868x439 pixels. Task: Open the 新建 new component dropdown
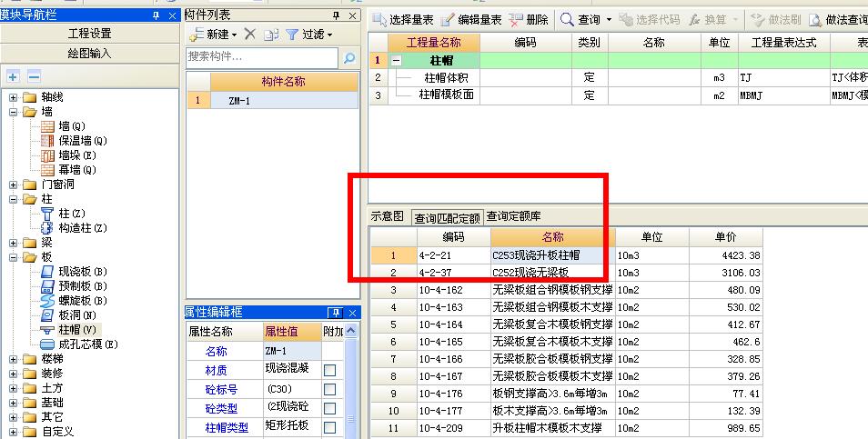[x=213, y=35]
